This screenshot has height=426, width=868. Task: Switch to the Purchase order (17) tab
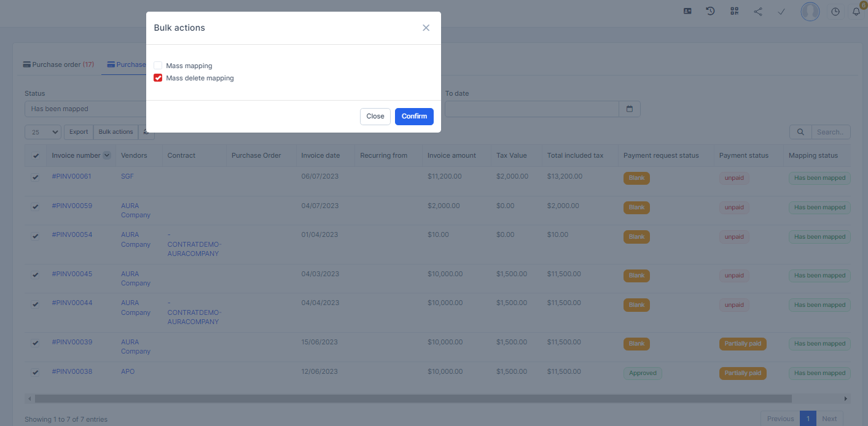(x=58, y=64)
